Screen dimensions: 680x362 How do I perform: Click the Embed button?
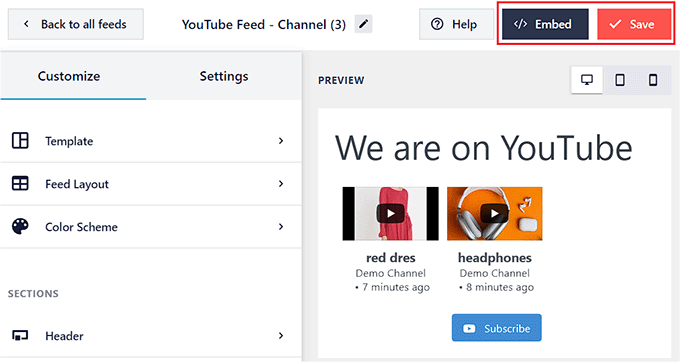(x=545, y=24)
